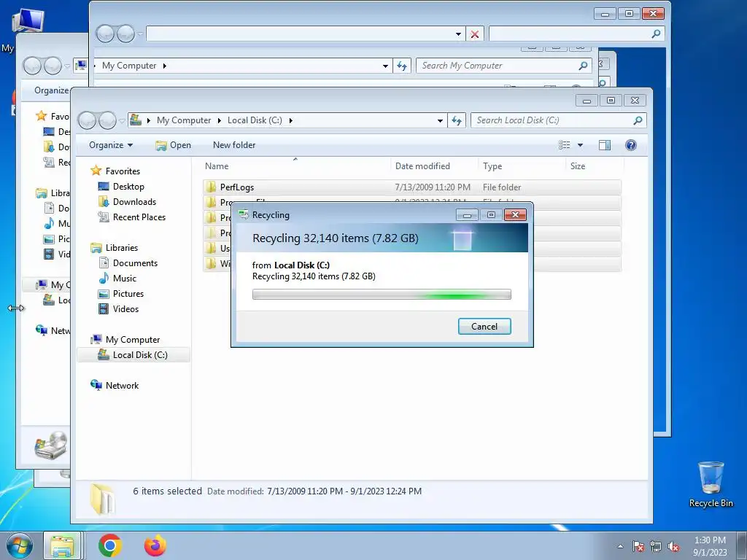This screenshot has width=747, height=560.
Task: Open Videos library
Action: (x=125, y=308)
